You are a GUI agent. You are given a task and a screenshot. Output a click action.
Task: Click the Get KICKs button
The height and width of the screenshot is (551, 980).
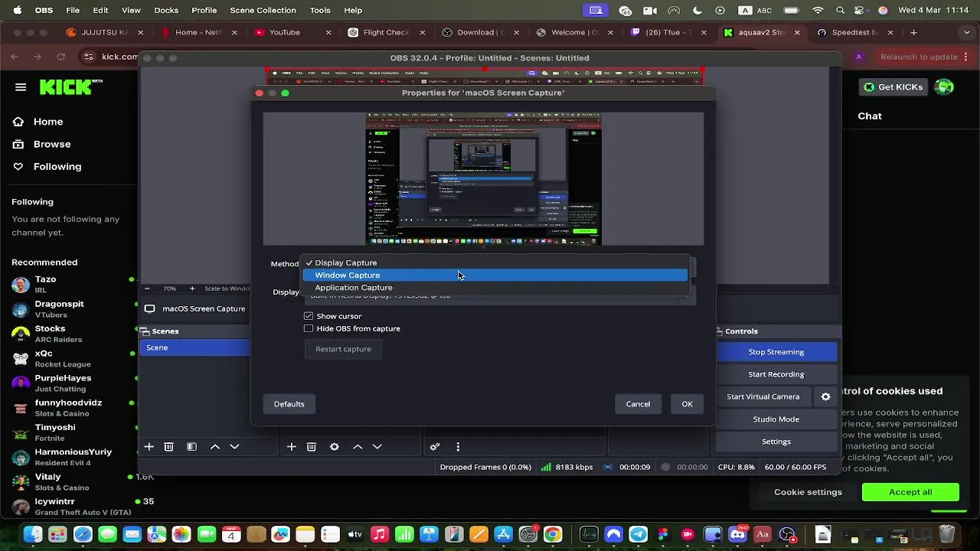pos(893,87)
